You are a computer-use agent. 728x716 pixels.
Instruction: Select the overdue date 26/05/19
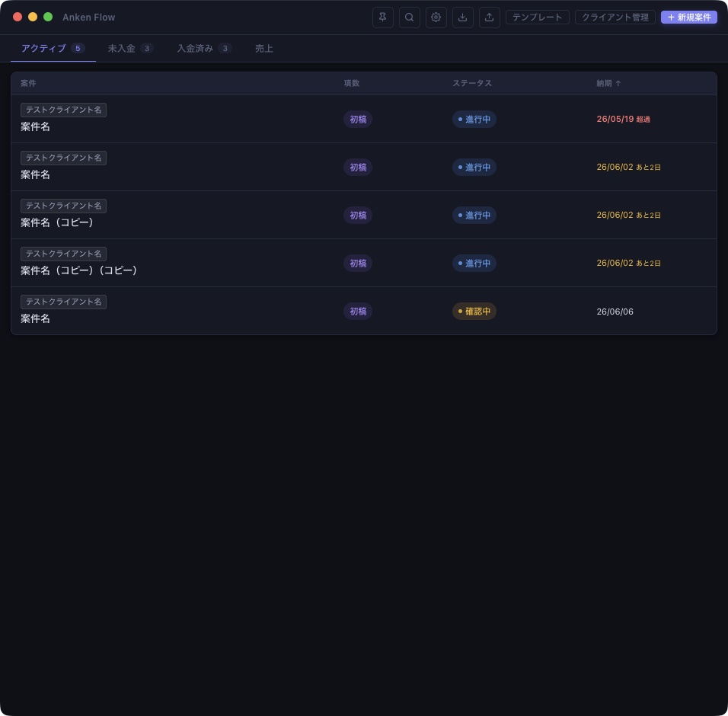point(615,119)
